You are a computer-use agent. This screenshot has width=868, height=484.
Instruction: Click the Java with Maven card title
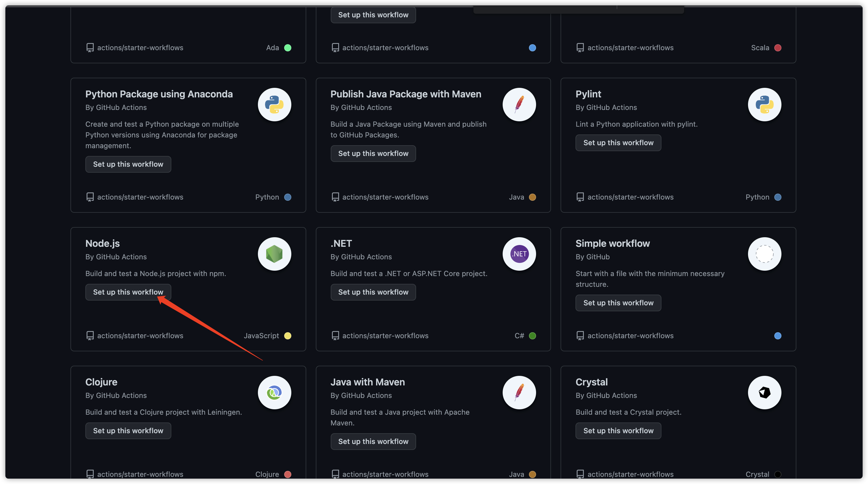pyautogui.click(x=368, y=382)
